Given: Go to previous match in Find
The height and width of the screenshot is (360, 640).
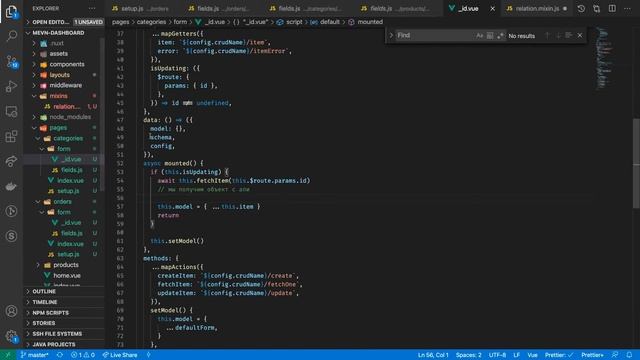Looking at the screenshot, I should point(547,36).
